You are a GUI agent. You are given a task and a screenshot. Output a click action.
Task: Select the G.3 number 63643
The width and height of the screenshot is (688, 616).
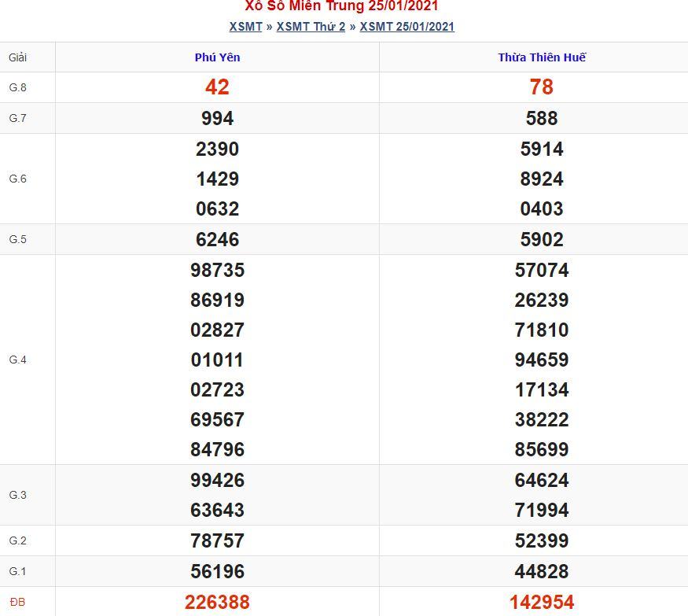click(217, 510)
